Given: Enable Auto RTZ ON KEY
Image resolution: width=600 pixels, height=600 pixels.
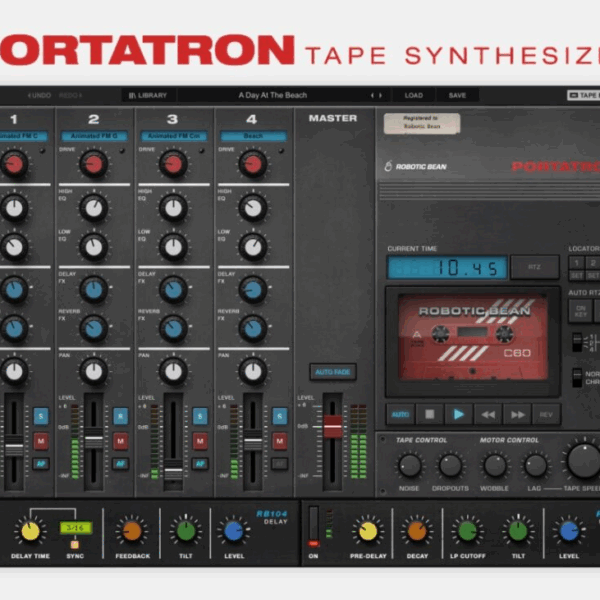Looking at the screenshot, I should point(580,311).
